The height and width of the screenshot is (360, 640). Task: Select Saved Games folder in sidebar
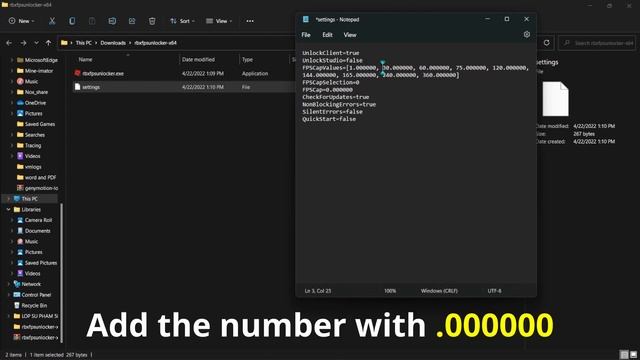pos(40,124)
